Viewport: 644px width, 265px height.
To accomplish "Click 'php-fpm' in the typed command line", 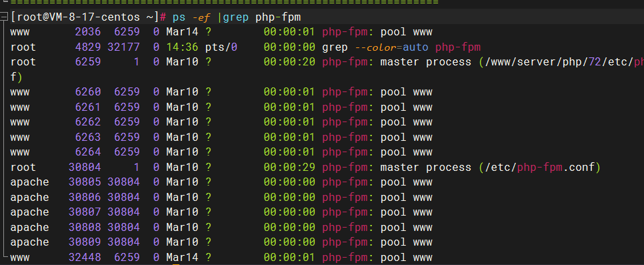I will pyautogui.click(x=279, y=18).
